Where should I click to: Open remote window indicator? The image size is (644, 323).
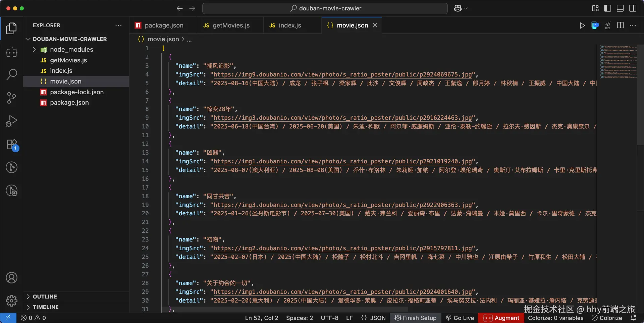pos(8,318)
